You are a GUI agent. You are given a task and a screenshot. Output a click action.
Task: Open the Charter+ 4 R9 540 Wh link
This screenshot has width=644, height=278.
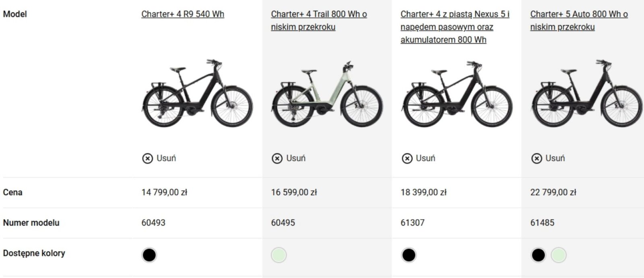pos(183,14)
